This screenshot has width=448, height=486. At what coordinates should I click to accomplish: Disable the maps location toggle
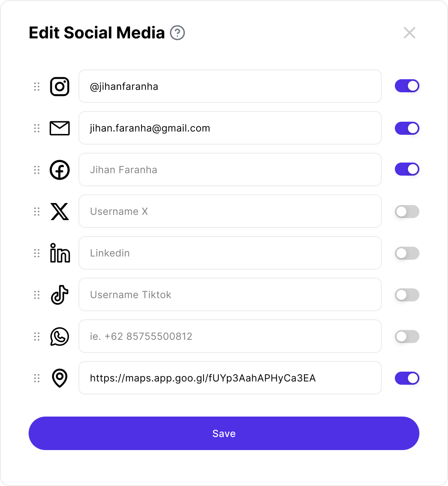click(x=407, y=378)
